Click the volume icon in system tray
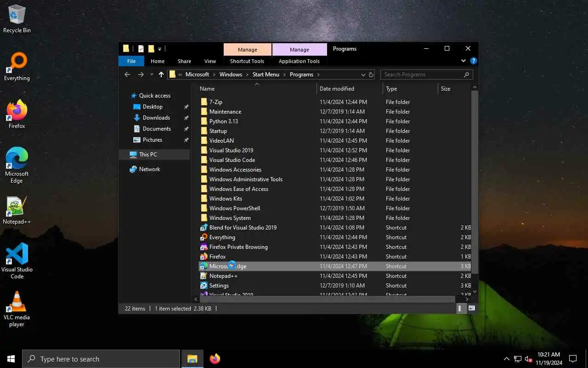588x368 pixels. click(528, 359)
